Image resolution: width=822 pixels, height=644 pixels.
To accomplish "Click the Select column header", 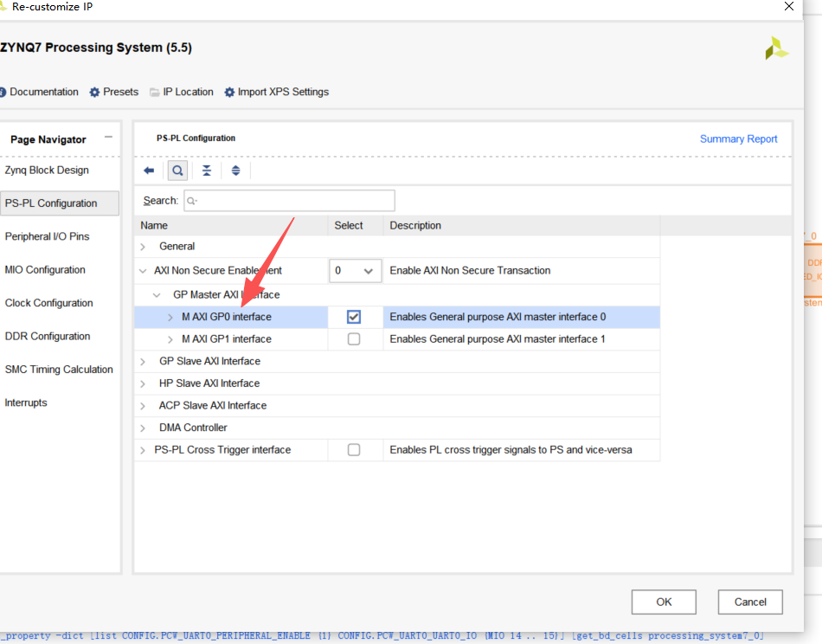I will point(349,226).
